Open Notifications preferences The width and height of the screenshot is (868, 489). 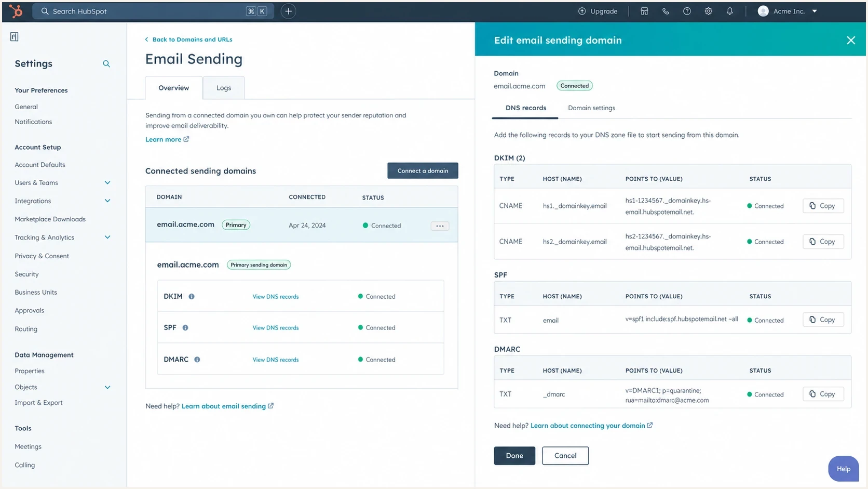point(33,122)
